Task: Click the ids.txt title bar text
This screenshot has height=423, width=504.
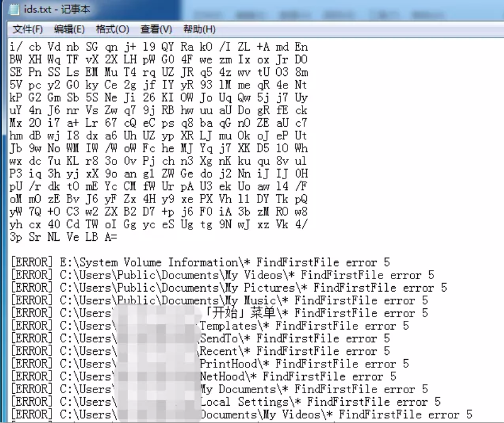Action: pyautogui.click(x=57, y=9)
